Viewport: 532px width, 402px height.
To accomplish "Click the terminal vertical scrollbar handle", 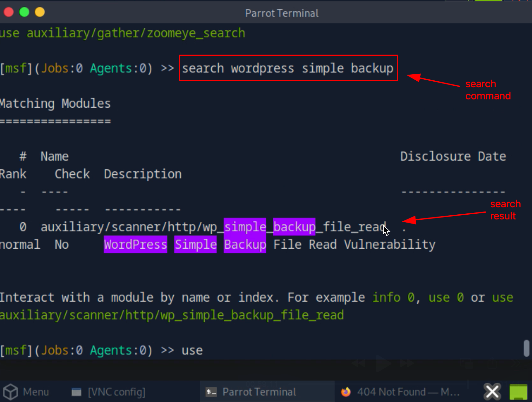I will click(x=527, y=348).
